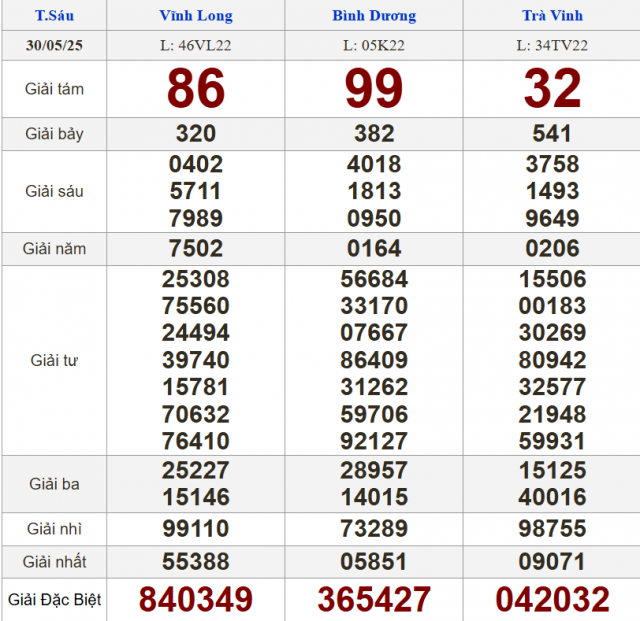Click the Giải ba row label
The height and width of the screenshot is (621, 640).
tap(54, 484)
